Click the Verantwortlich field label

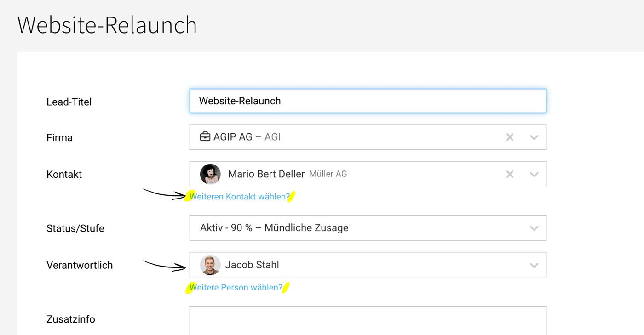coord(80,265)
